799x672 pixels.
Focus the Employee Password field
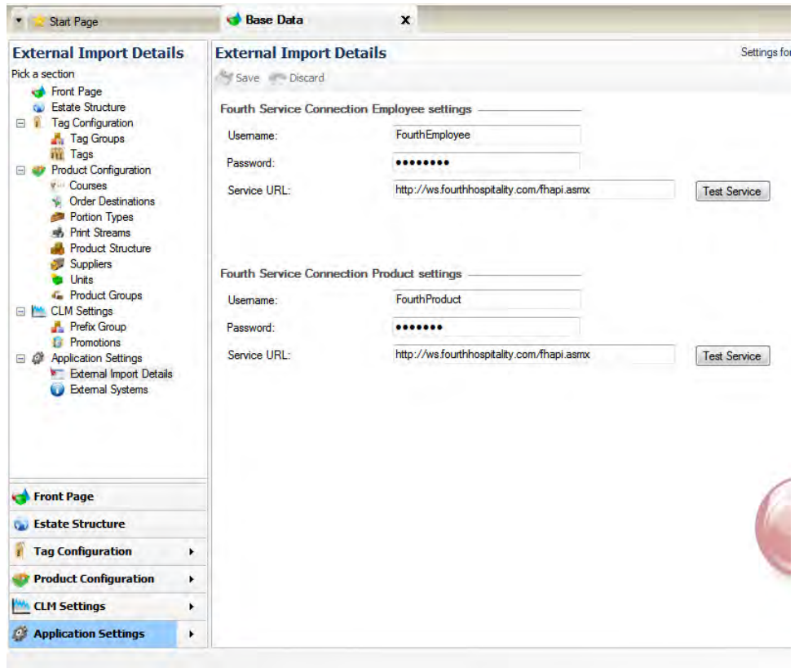point(486,162)
